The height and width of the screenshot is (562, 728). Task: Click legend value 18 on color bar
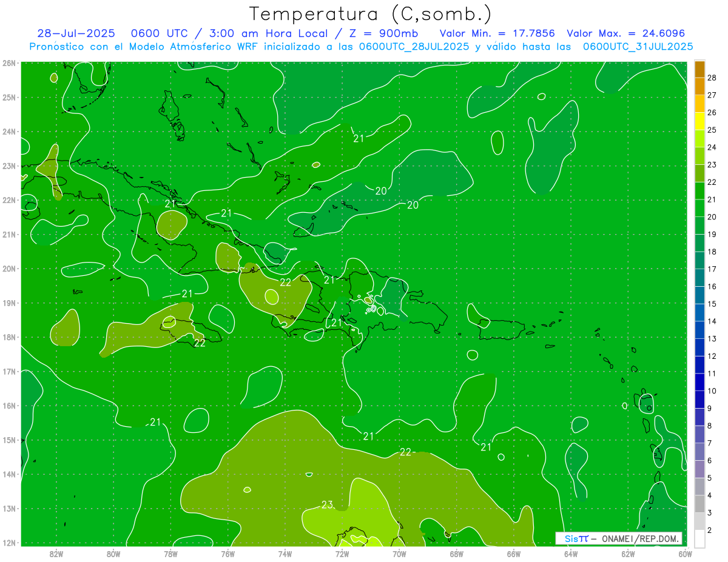click(x=712, y=252)
